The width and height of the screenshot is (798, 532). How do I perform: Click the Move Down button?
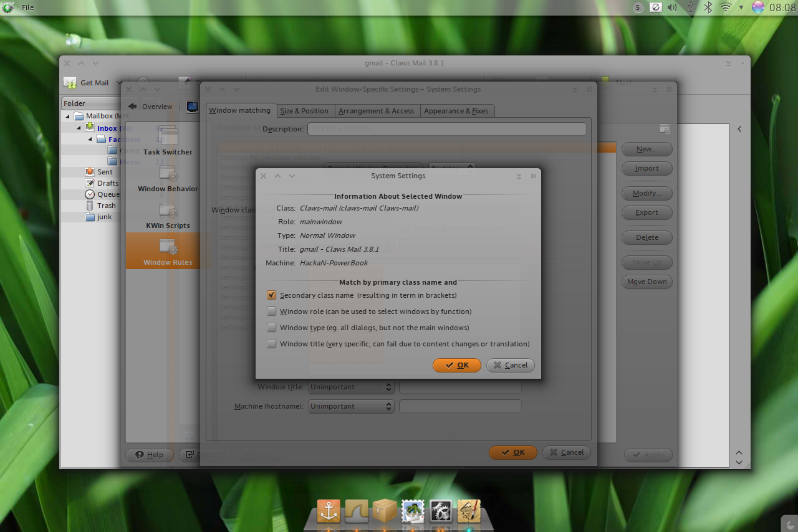click(647, 282)
